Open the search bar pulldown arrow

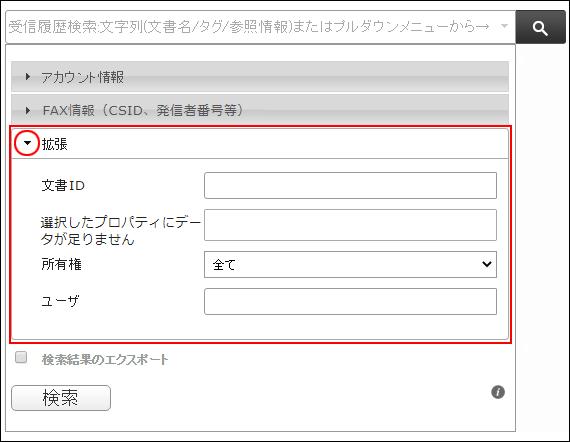pos(504,26)
